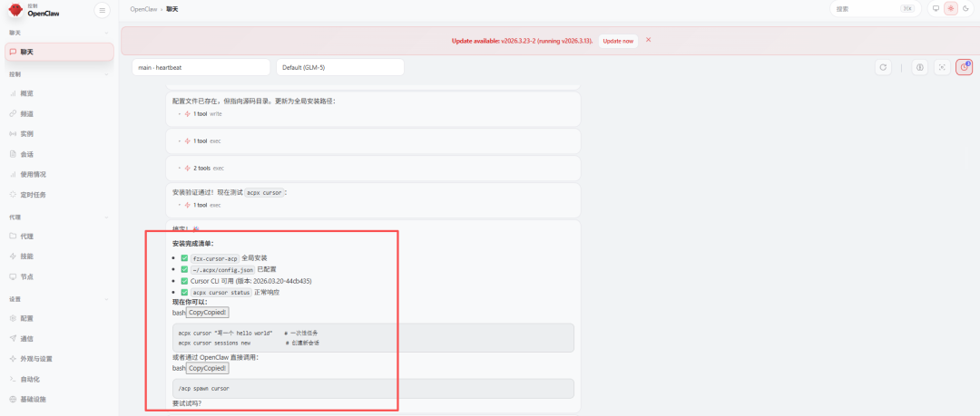
Task: Open the 概览 overview page
Action: tap(59, 93)
